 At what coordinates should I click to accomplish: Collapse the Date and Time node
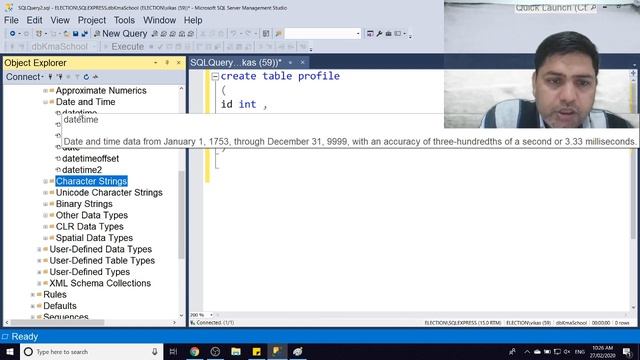(46, 102)
